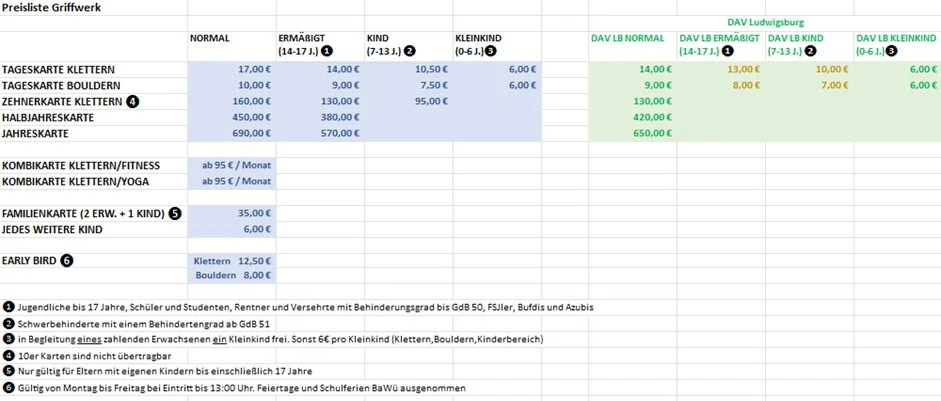Click footnote marker 6 next to EARLY BIRD
The image size is (941, 401).
pyautogui.click(x=67, y=261)
